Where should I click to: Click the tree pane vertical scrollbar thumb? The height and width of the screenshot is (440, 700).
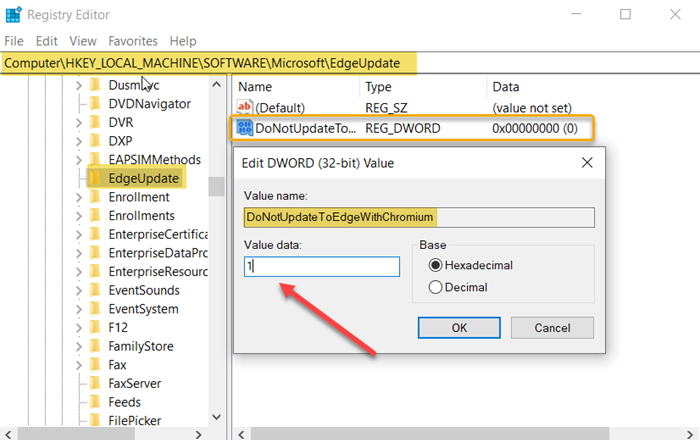pos(217,187)
